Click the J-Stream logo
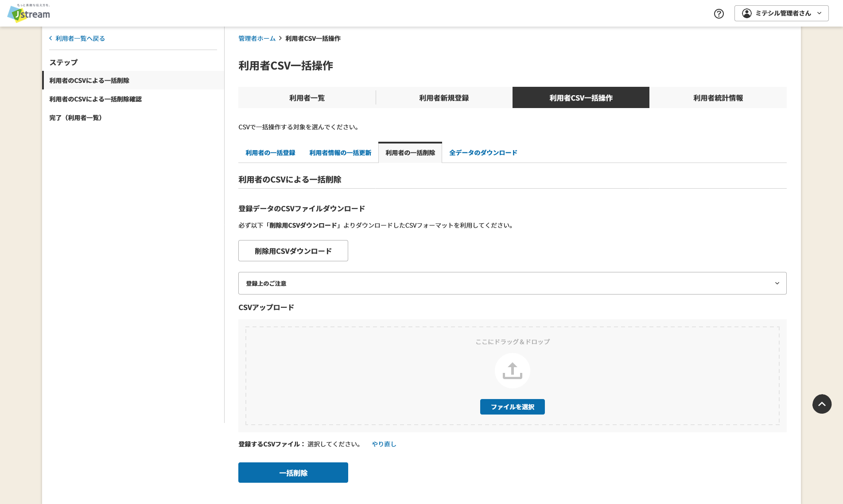This screenshot has width=843, height=504. [27, 13]
